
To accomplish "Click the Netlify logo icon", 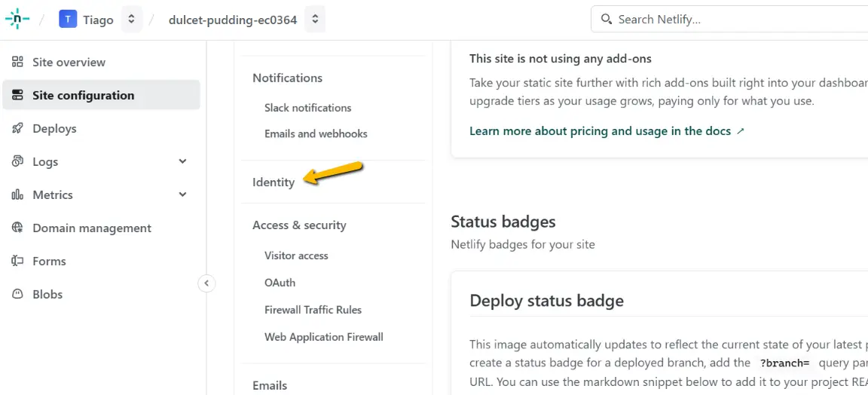I will pos(17,20).
